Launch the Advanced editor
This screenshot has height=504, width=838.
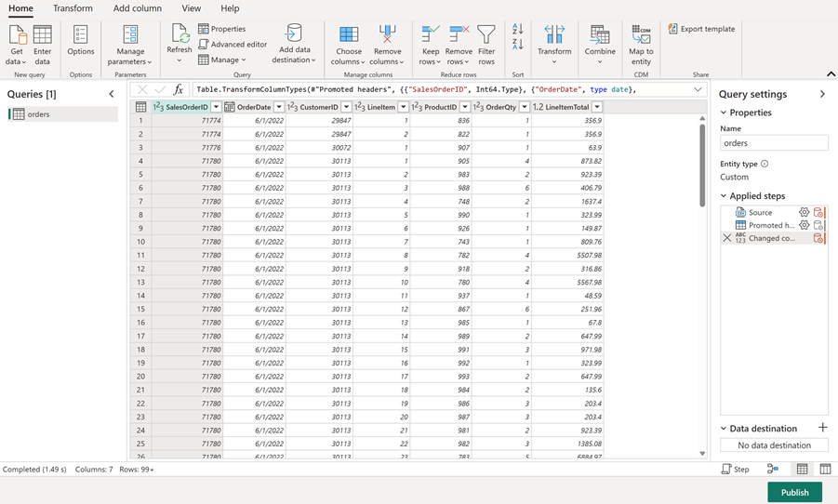point(233,45)
